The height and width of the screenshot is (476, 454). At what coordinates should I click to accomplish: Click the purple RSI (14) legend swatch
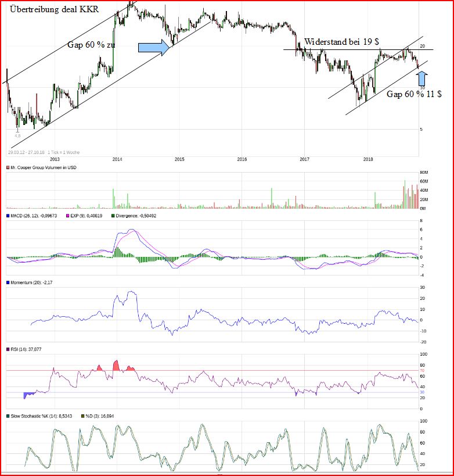point(8,349)
